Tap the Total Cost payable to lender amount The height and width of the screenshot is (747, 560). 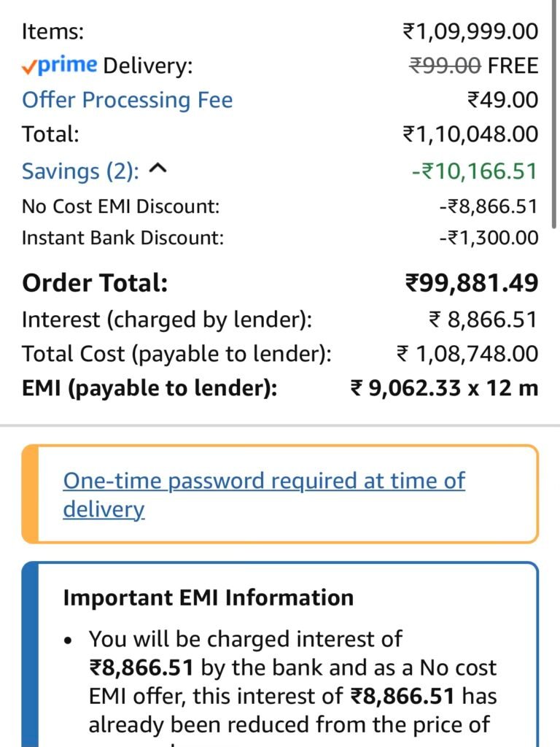[x=467, y=355]
